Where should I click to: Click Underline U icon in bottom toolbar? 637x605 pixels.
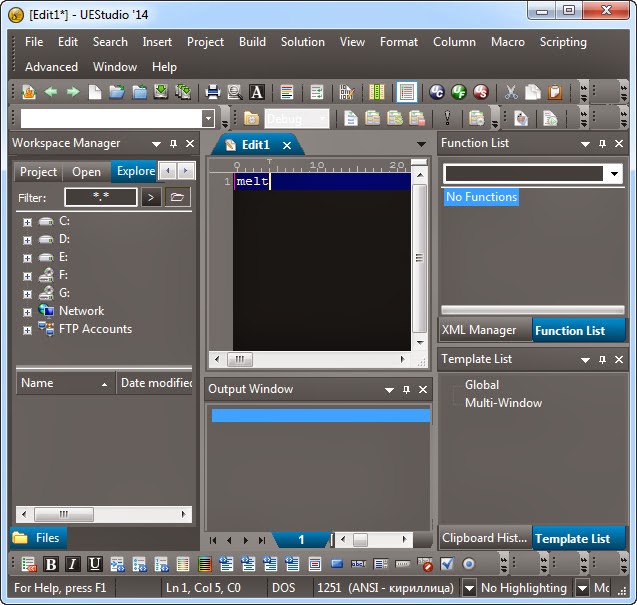tap(95, 564)
